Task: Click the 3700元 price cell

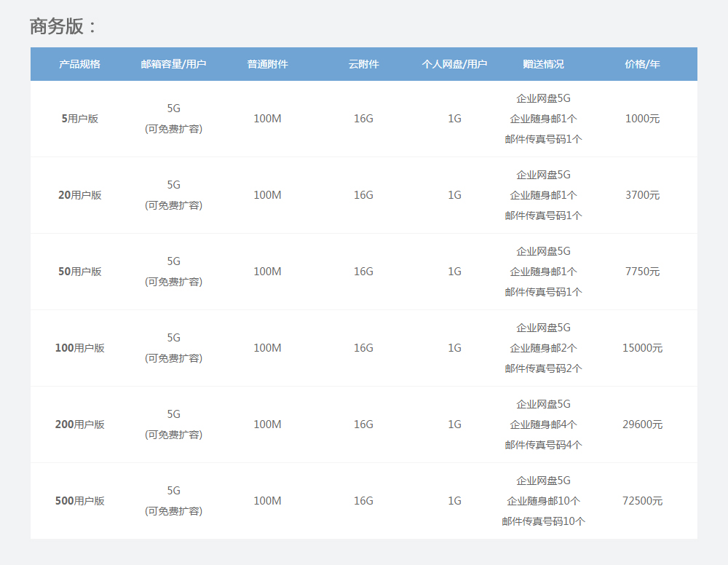Action: click(x=643, y=195)
